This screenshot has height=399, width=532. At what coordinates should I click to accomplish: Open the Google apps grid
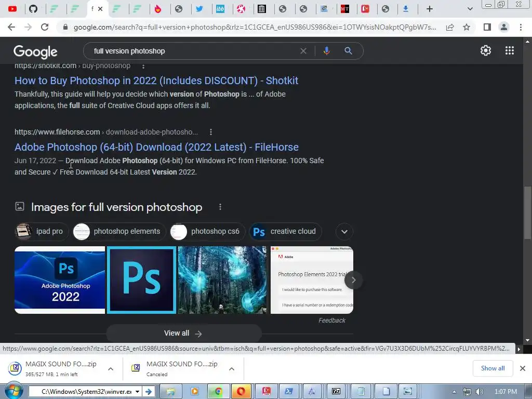(x=509, y=50)
